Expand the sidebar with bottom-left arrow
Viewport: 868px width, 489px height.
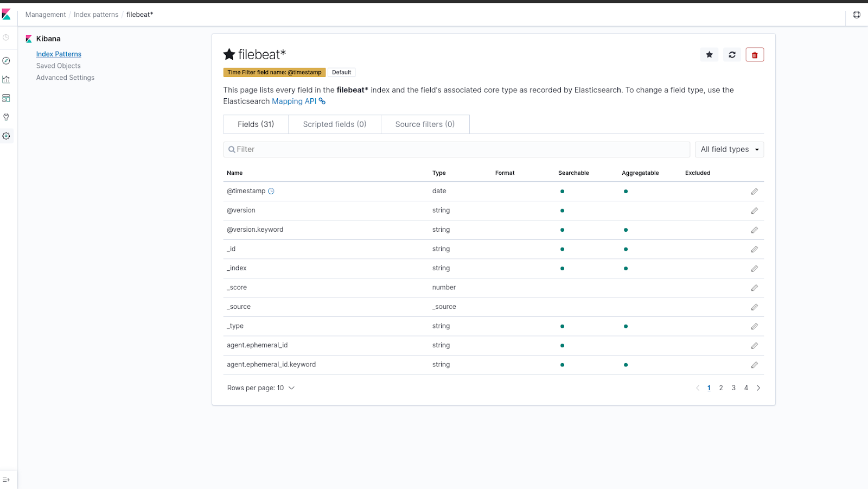(7, 479)
